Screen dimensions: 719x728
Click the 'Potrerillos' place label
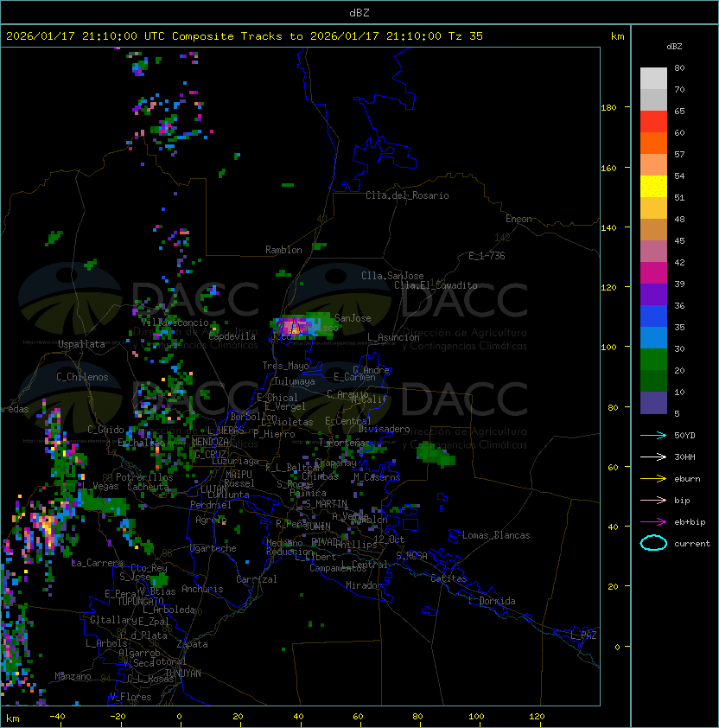(x=144, y=477)
